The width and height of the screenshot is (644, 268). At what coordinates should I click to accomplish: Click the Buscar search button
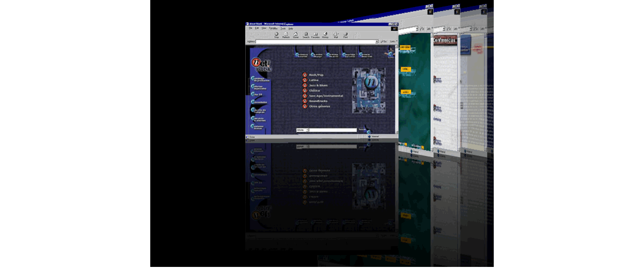coord(362,129)
